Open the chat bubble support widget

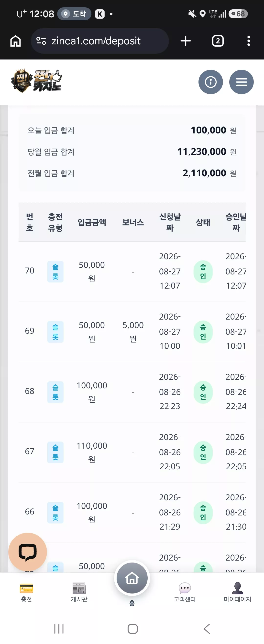28,552
